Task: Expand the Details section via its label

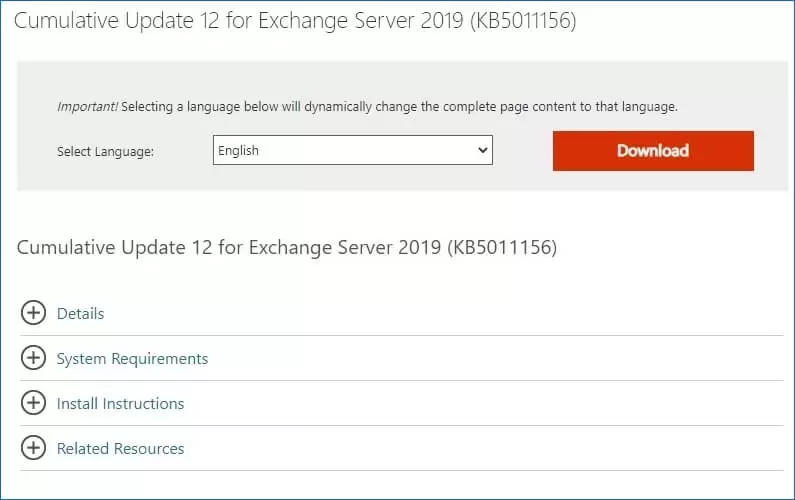Action: click(x=80, y=313)
